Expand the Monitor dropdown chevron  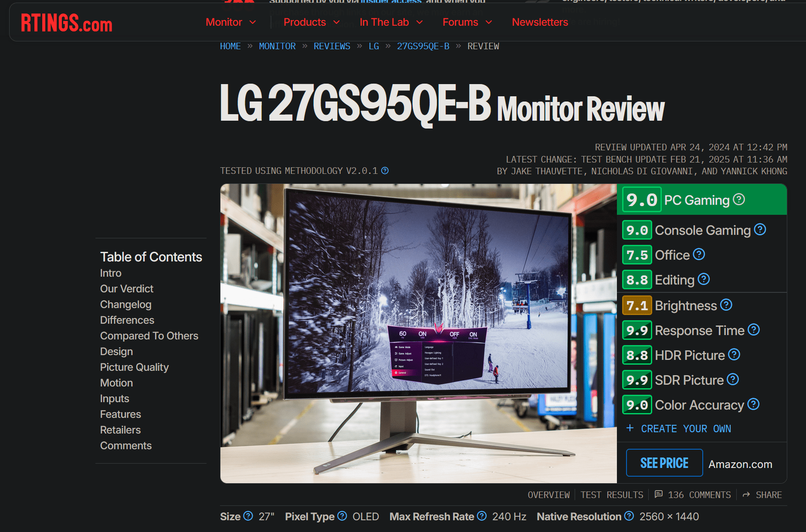[x=253, y=22]
